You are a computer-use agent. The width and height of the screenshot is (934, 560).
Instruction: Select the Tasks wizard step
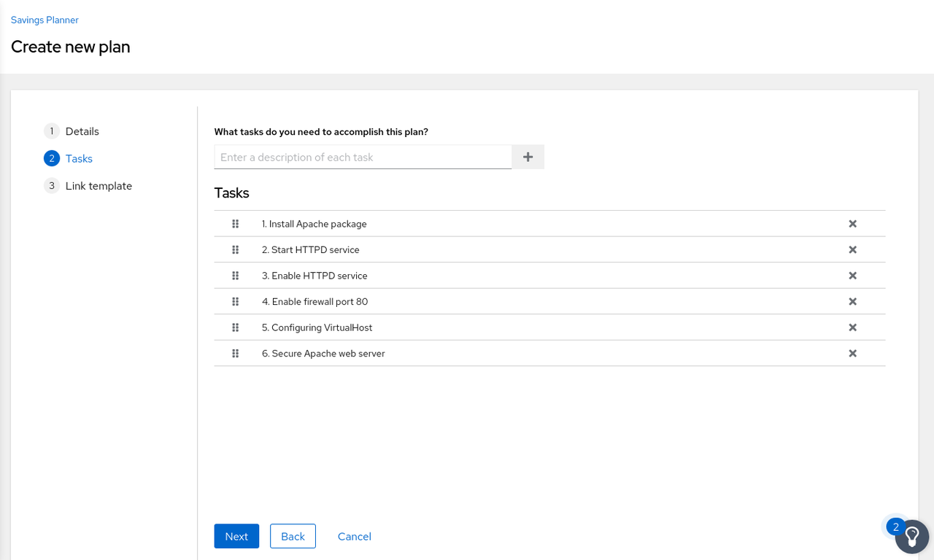(x=79, y=158)
